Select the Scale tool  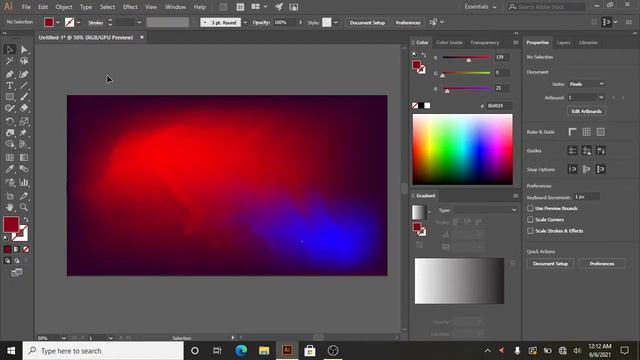tap(24, 121)
